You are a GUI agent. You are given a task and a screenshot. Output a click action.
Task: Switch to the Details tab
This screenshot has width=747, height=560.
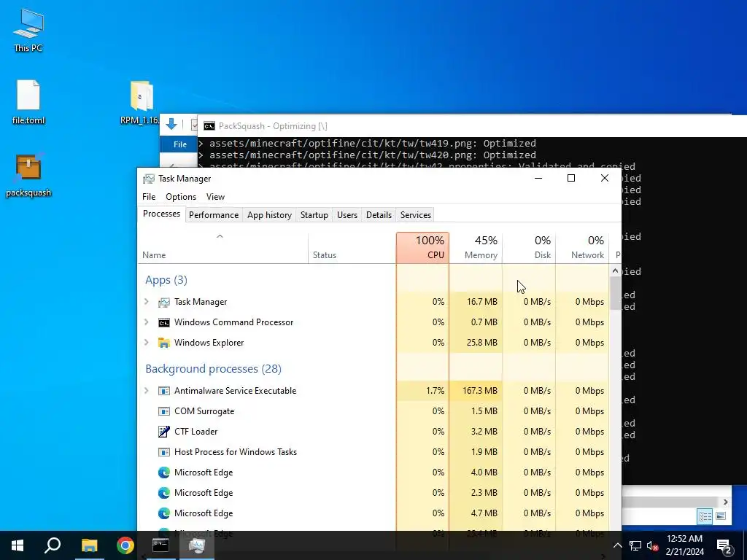point(379,215)
